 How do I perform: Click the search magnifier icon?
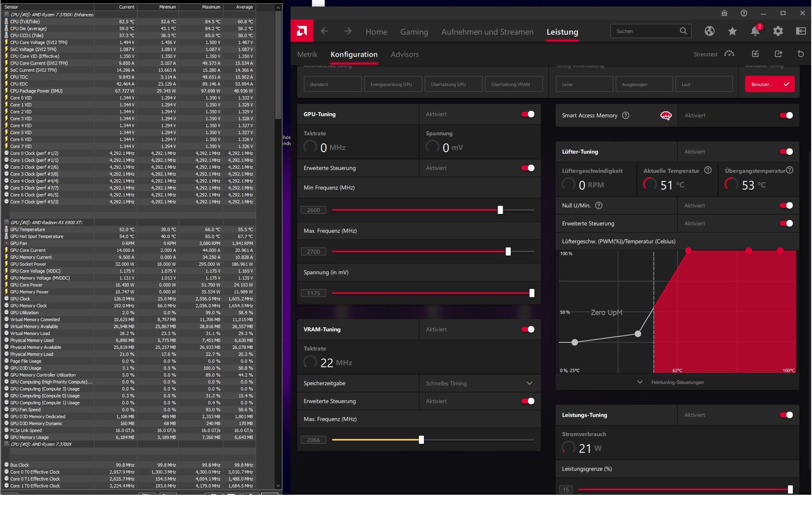[x=683, y=31]
